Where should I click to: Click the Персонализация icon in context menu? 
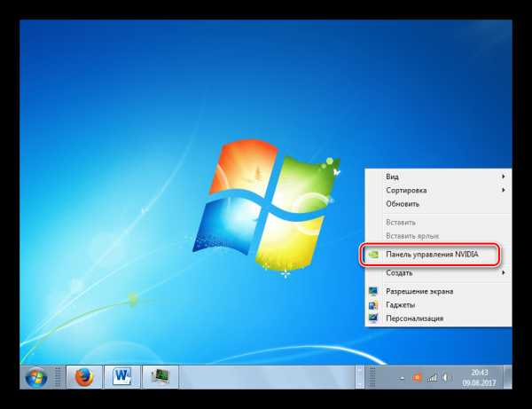pos(373,319)
